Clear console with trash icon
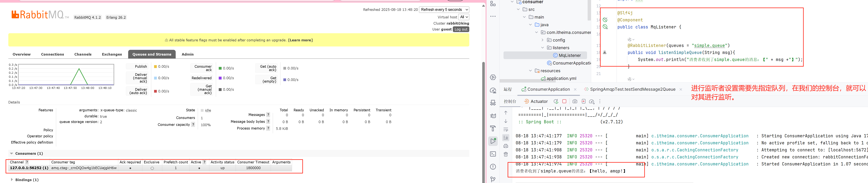This screenshot has height=183, width=868. coord(506,154)
